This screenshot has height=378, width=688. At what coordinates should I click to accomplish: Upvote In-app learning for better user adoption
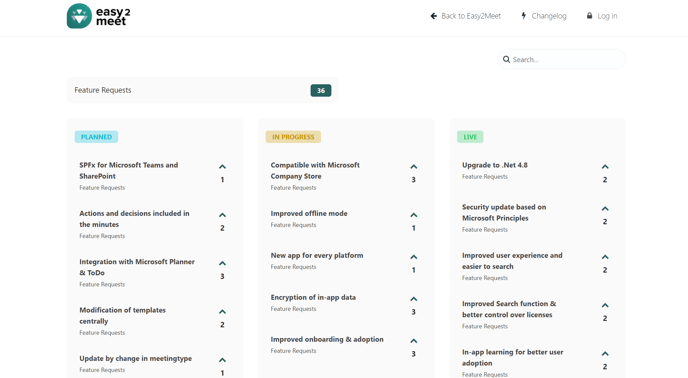(x=605, y=353)
